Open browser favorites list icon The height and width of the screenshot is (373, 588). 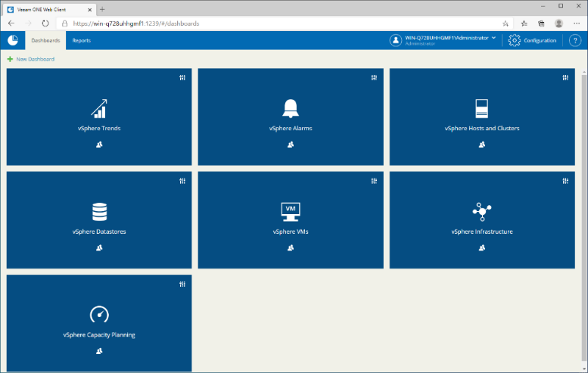point(524,23)
